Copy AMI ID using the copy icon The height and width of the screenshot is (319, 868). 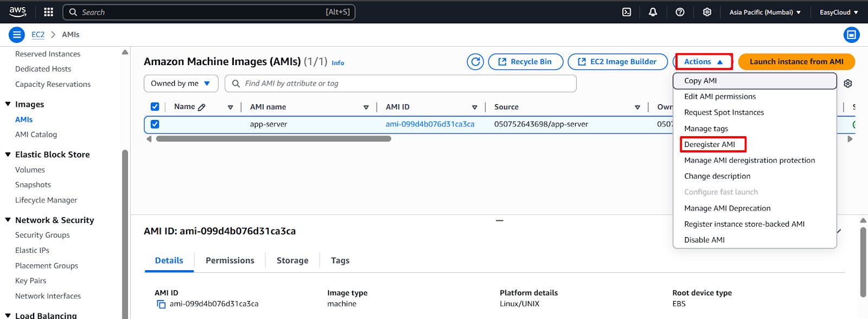click(161, 304)
